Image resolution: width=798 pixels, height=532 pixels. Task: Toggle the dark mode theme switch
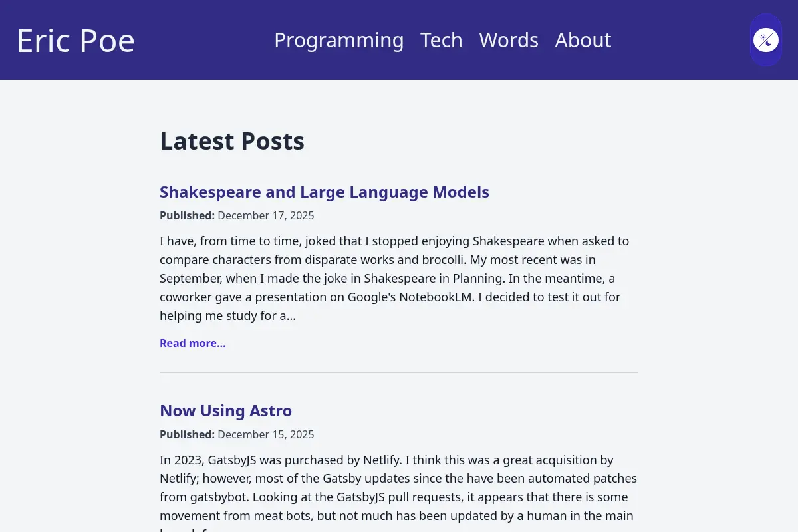coord(766,40)
